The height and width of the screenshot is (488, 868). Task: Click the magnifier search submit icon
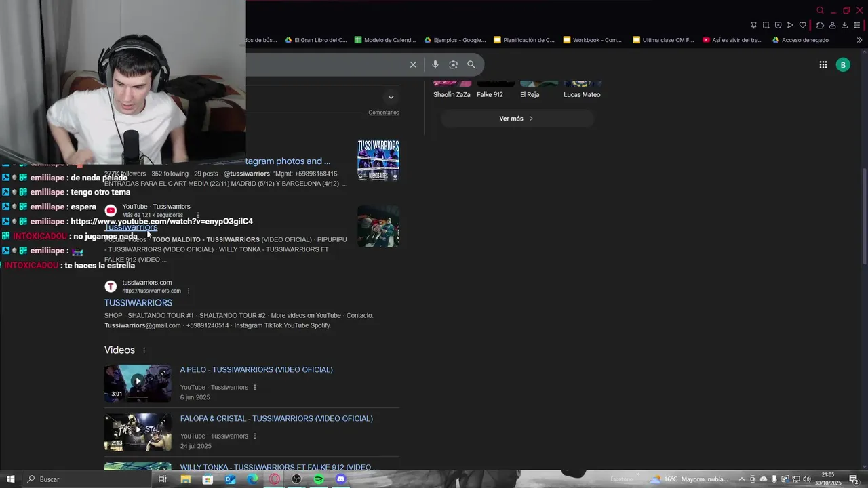471,64
